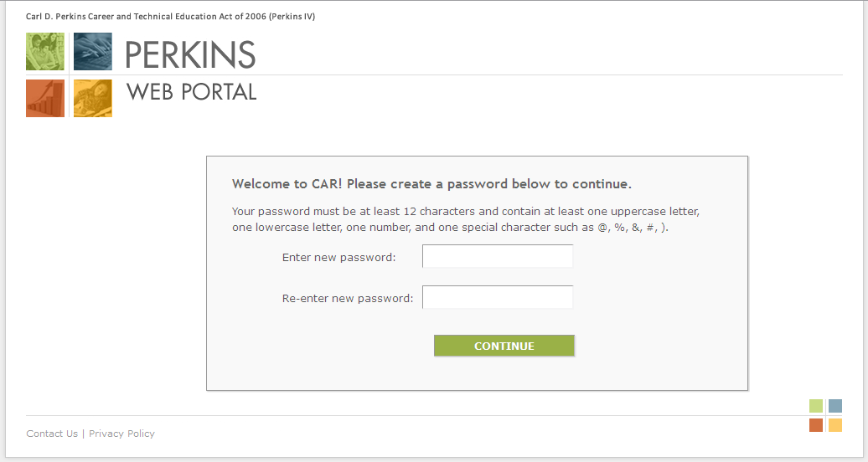868x462 pixels.
Task: Click the yellow square in footer
Action: (835, 425)
